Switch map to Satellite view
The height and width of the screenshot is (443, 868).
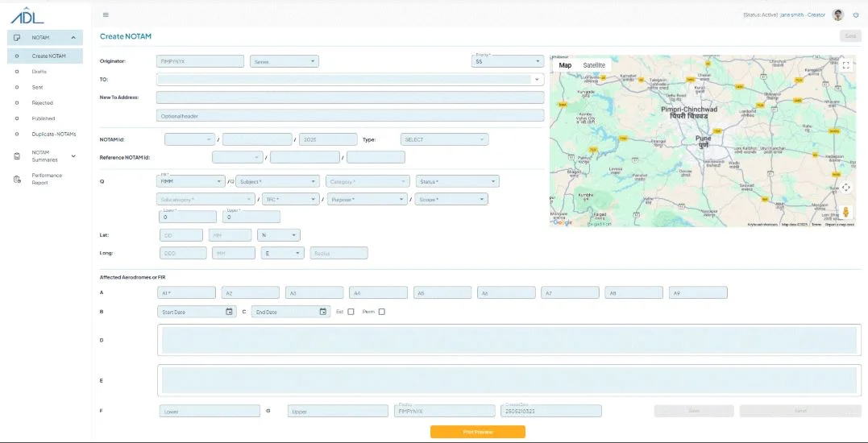(x=594, y=65)
